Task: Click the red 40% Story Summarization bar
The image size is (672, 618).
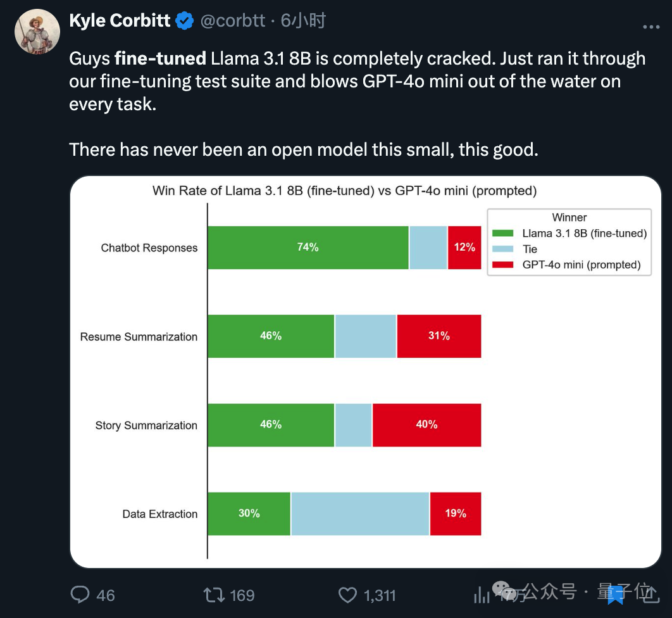Action: 426,425
